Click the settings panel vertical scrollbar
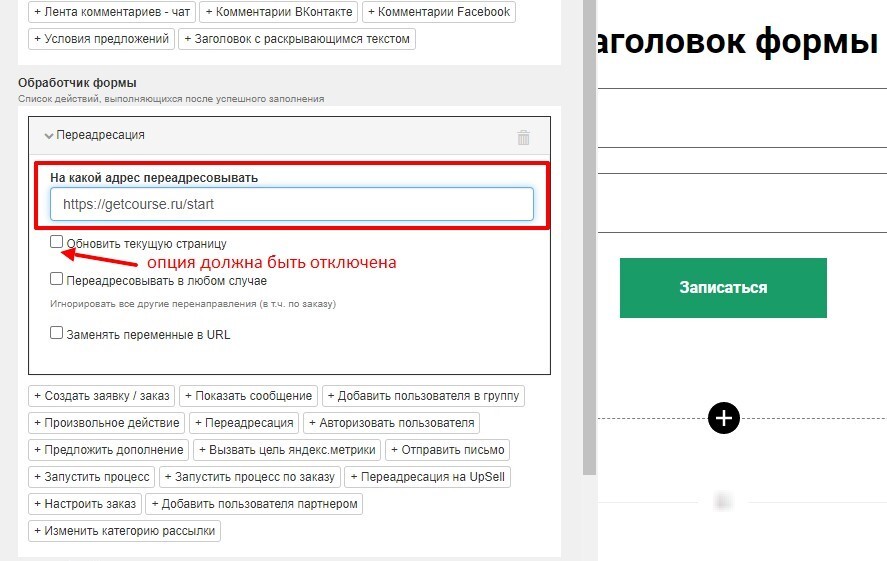The image size is (887, 561). point(589,238)
